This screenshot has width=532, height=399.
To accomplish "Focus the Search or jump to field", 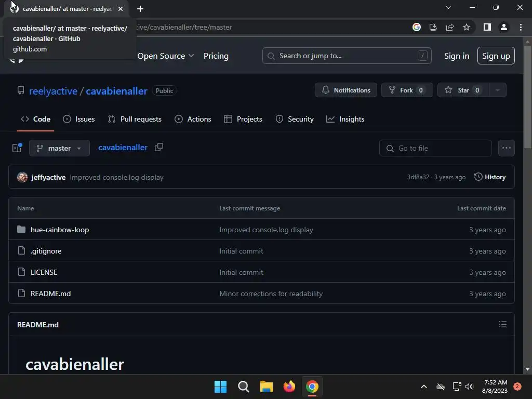I will click(x=347, y=56).
